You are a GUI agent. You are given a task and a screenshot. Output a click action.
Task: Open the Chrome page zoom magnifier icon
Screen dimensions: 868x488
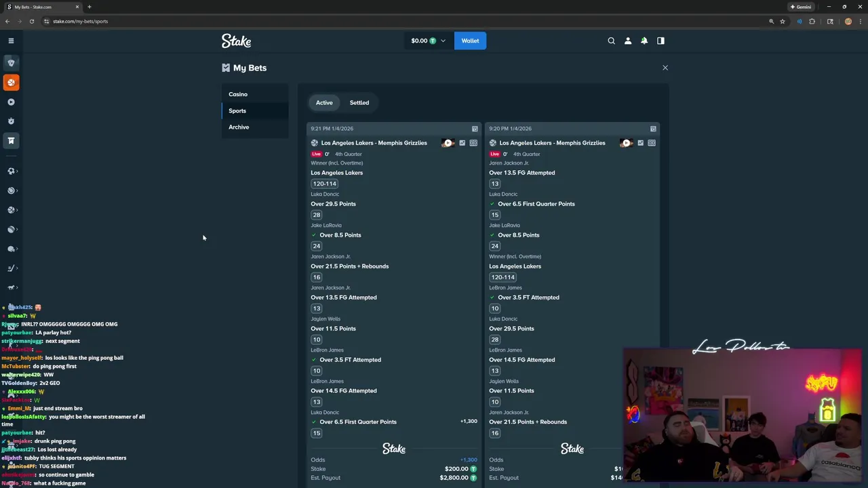771,21
